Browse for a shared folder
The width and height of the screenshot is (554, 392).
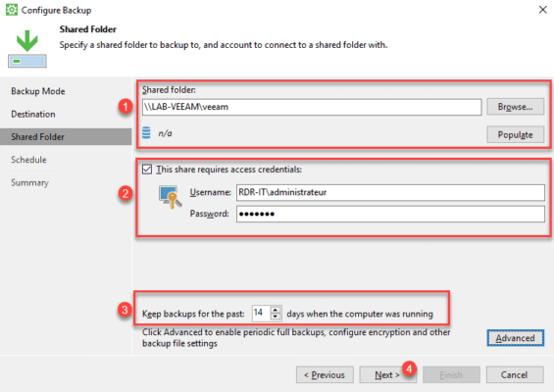click(515, 107)
